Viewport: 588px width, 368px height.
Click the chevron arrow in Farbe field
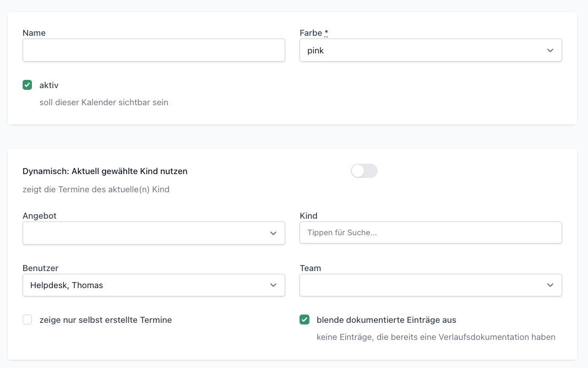pyautogui.click(x=550, y=50)
